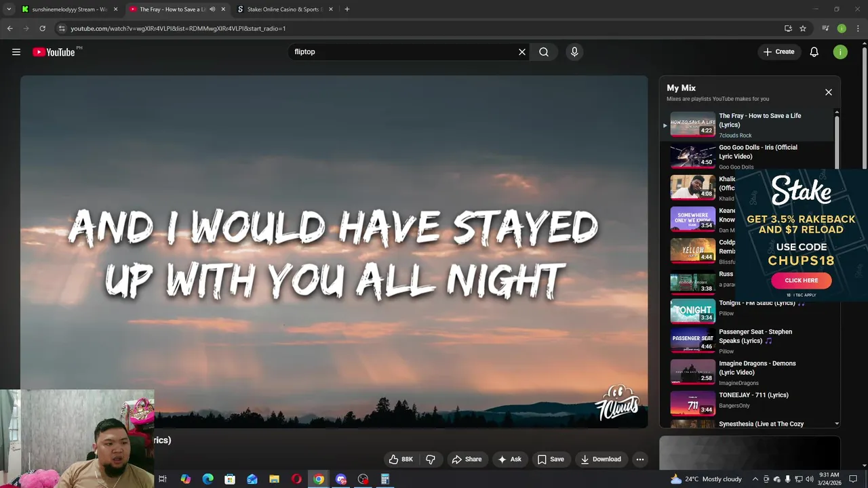Open taskbar clock showing 9:31 AM

[829, 479]
